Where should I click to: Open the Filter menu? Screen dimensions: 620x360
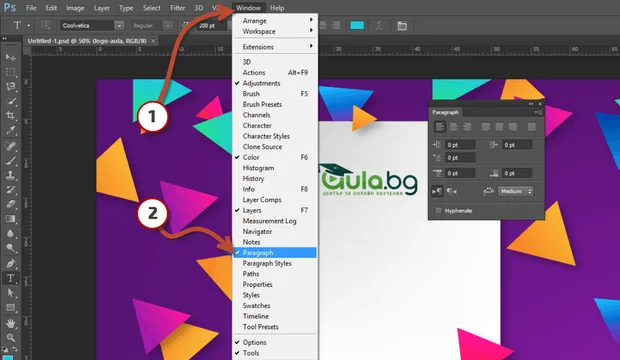pyautogui.click(x=178, y=8)
